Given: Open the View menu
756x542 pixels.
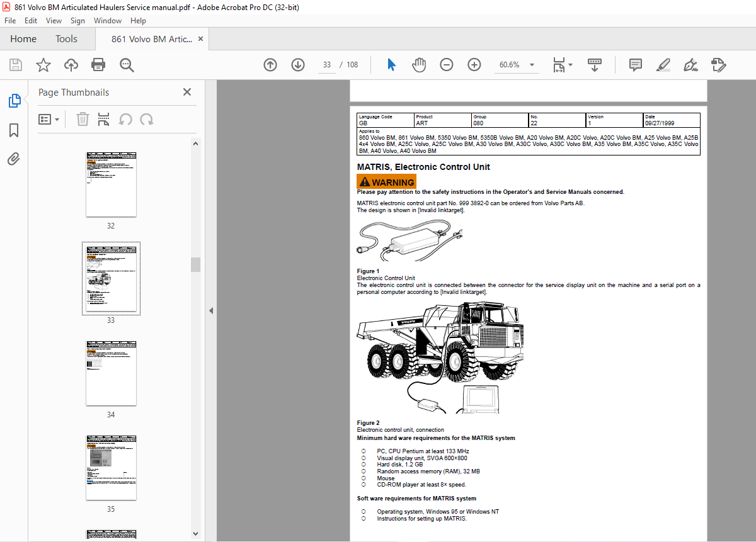Looking at the screenshot, I should click(x=54, y=21).
